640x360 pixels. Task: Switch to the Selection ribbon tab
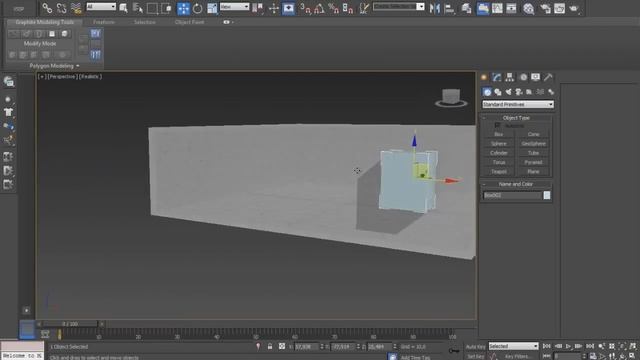(145, 22)
